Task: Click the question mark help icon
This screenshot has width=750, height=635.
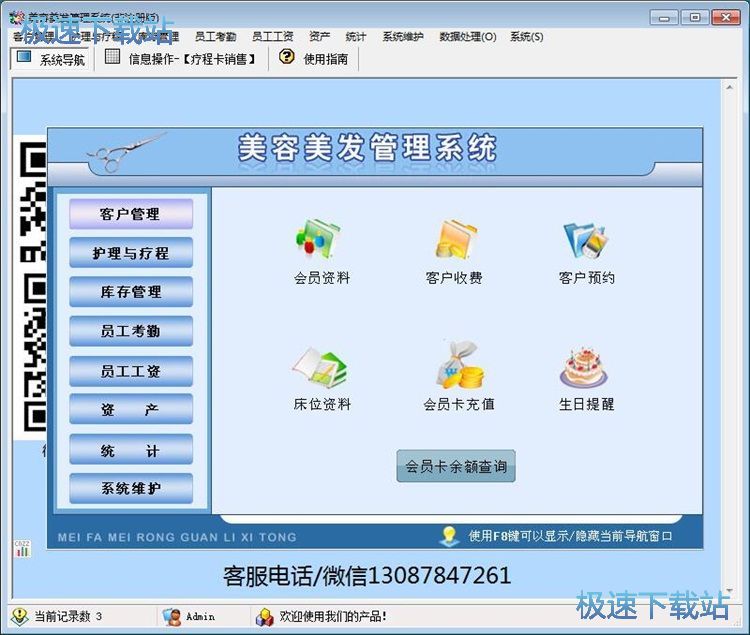Action: pos(287,56)
